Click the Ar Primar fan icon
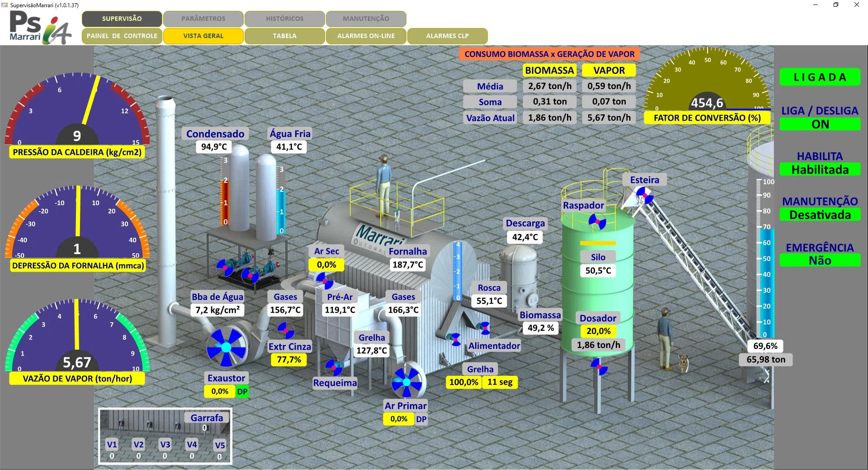 coord(407,382)
